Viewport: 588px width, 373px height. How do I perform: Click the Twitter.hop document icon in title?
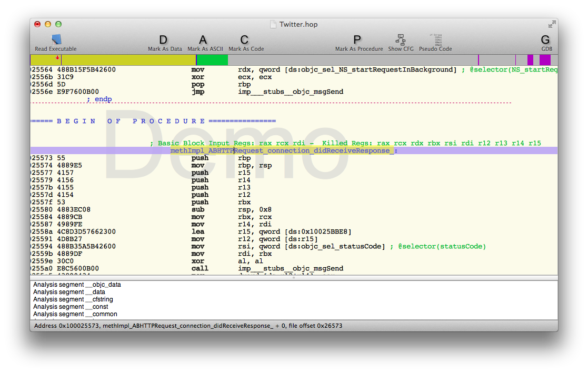[x=273, y=24]
